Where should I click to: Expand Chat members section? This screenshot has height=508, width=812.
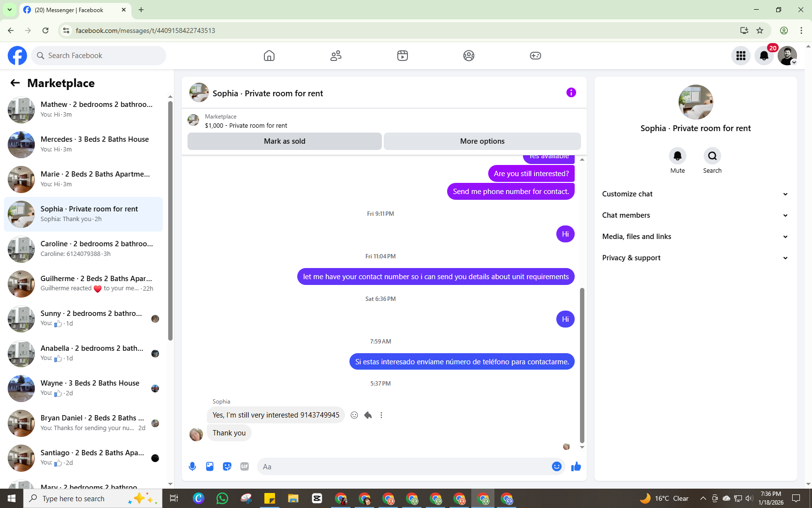click(x=696, y=215)
